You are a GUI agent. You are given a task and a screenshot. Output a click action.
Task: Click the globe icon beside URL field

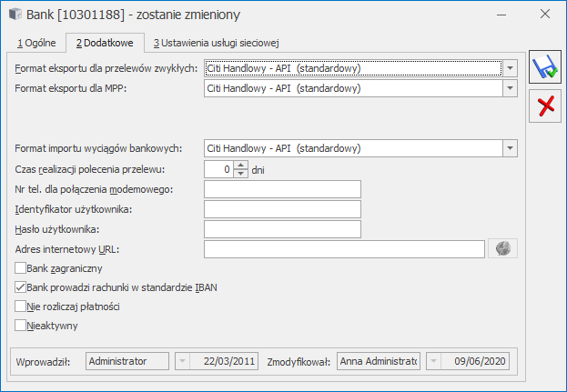point(501,248)
